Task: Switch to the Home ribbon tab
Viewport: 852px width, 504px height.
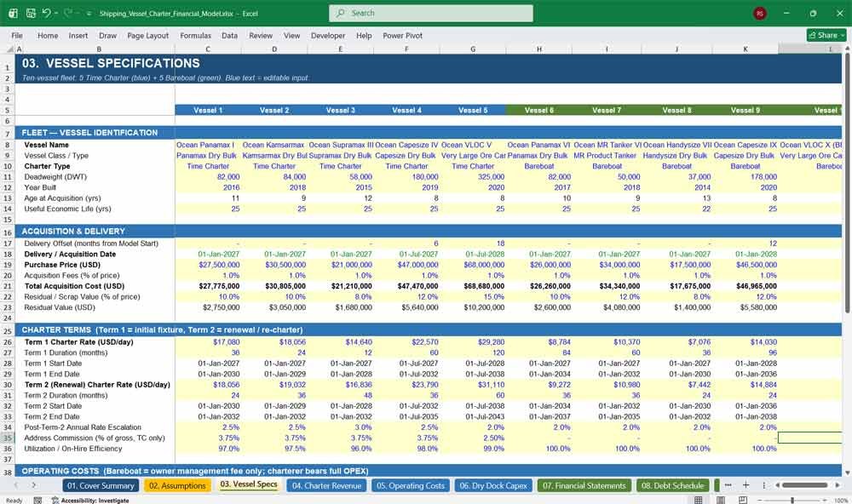Action: pyautogui.click(x=48, y=35)
